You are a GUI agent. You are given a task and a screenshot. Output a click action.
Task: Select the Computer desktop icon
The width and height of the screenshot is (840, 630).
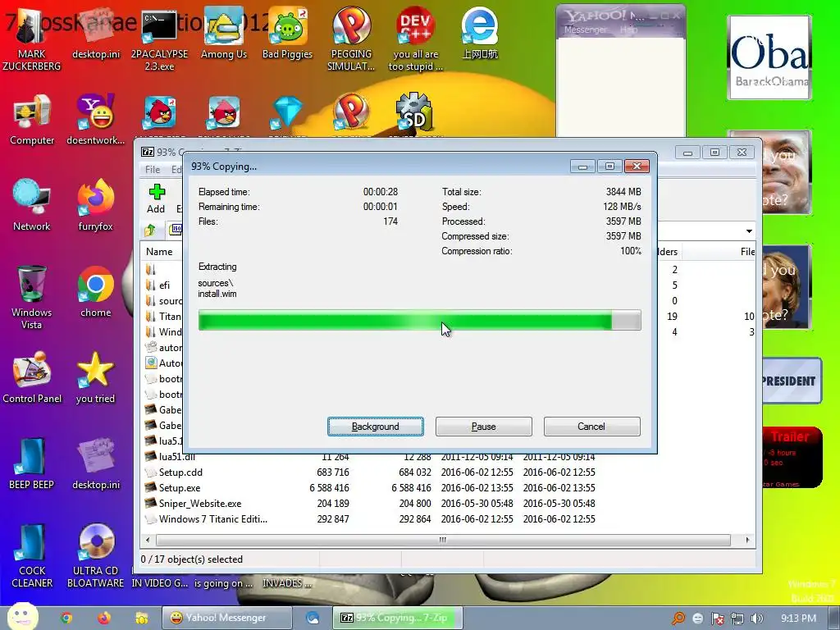pyautogui.click(x=32, y=120)
